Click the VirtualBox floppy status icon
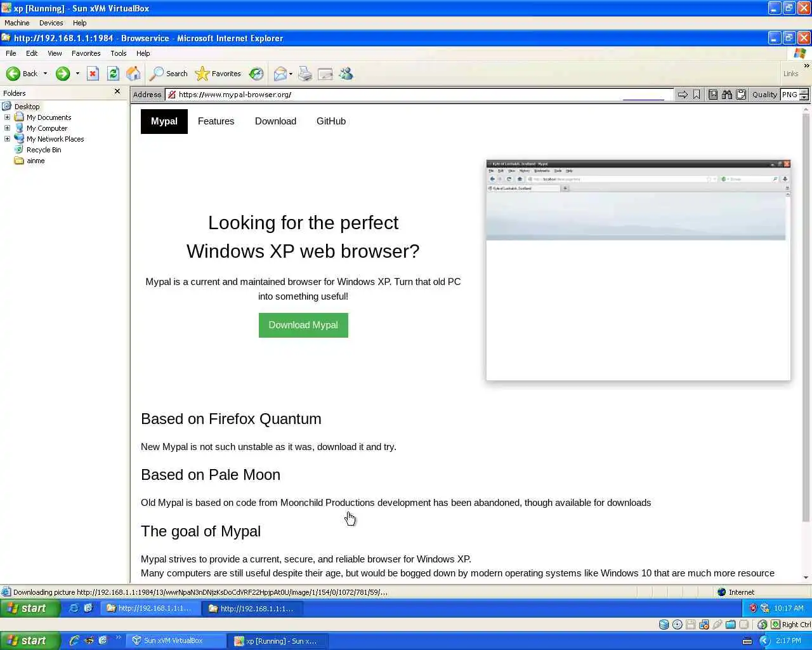This screenshot has height=650, width=812. click(691, 625)
